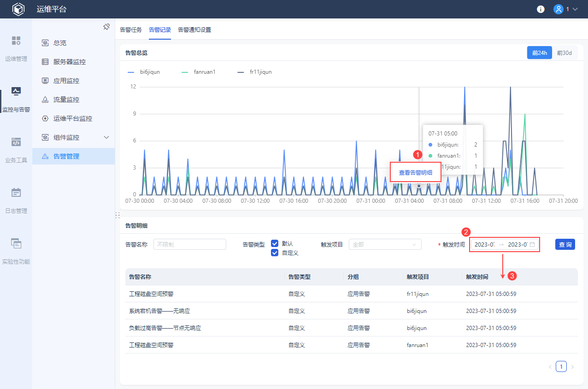Toggle the 默认 alarm type checkbox
The image size is (588, 389).
275,243
